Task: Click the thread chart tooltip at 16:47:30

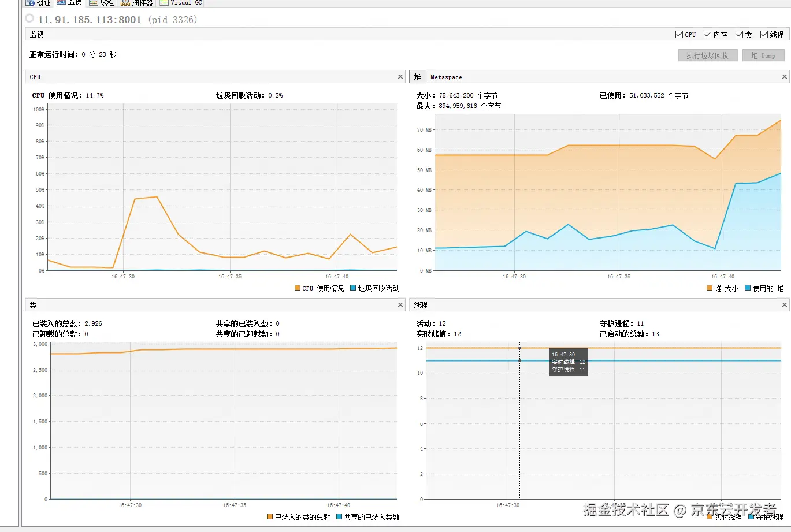Action: (x=569, y=362)
